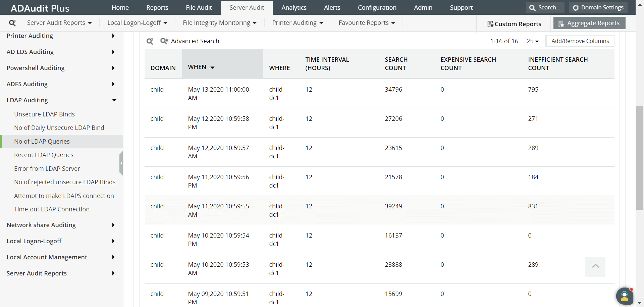Click the Add/Remove Columns button
Image resolution: width=644 pixels, height=307 pixels.
580,41
